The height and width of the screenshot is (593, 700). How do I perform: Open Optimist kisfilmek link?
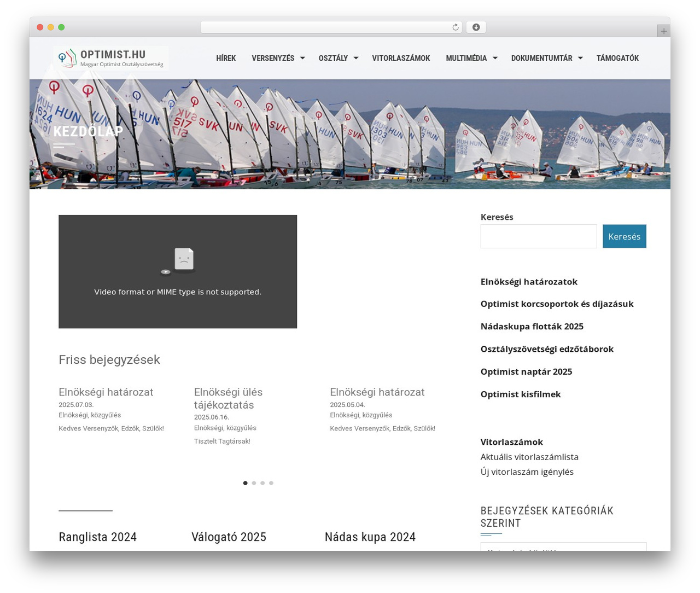pyautogui.click(x=521, y=394)
